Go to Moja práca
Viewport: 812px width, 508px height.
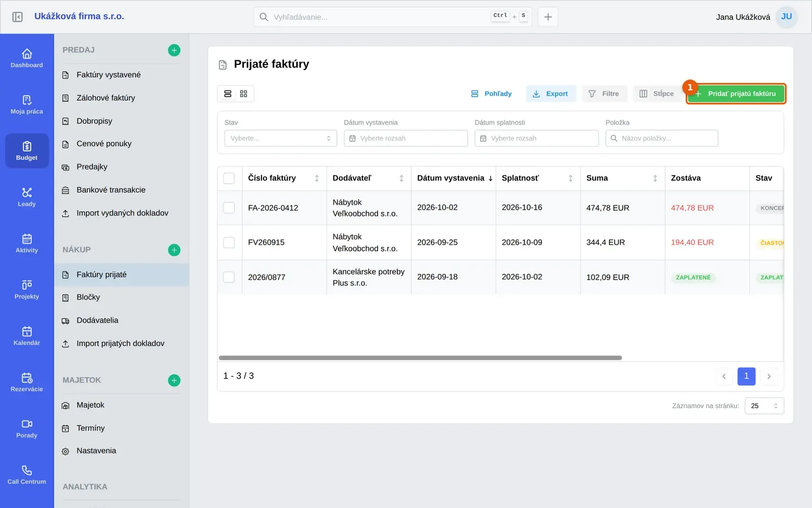[x=27, y=105]
